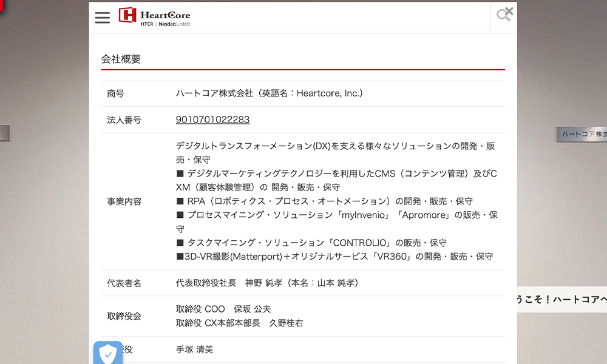Image resolution: width=607 pixels, height=364 pixels.
Task: Click company name ハートコア株式会社 text
Action: click(x=214, y=93)
